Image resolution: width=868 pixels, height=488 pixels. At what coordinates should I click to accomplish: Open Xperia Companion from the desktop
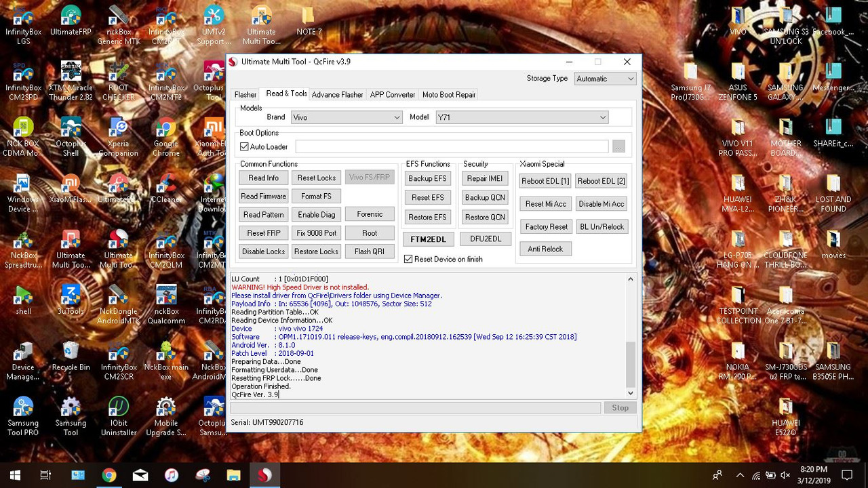(x=119, y=137)
